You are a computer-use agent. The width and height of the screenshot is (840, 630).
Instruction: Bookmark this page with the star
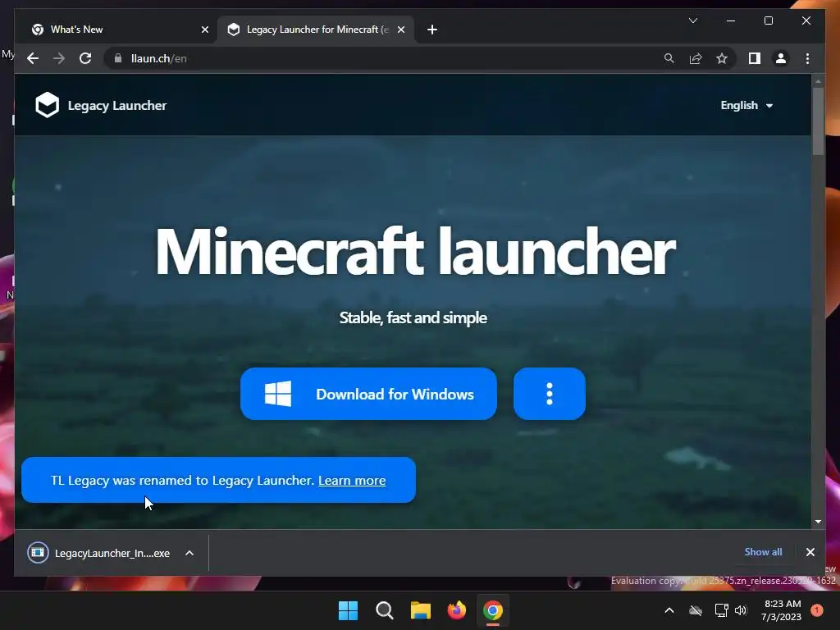click(x=722, y=58)
